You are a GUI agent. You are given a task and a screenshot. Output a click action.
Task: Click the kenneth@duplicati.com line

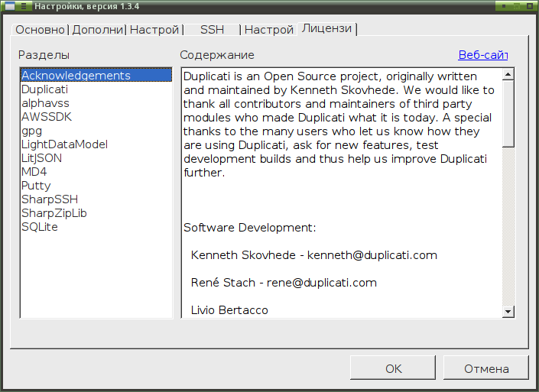pyautogui.click(x=314, y=255)
